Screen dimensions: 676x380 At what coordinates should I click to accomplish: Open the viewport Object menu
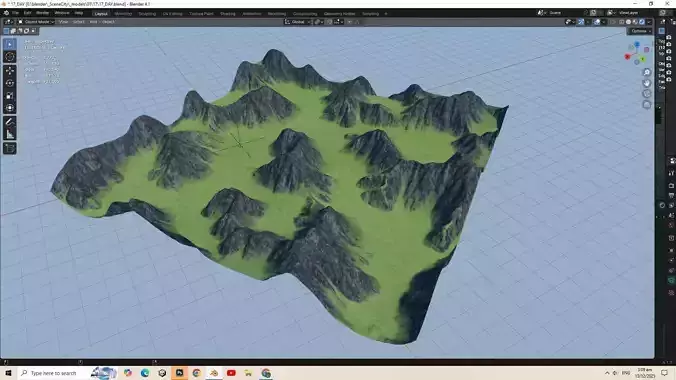(x=108, y=22)
